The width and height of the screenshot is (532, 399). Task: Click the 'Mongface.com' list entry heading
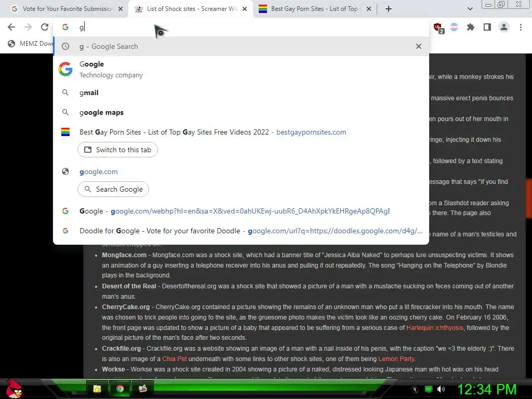pyautogui.click(x=124, y=255)
